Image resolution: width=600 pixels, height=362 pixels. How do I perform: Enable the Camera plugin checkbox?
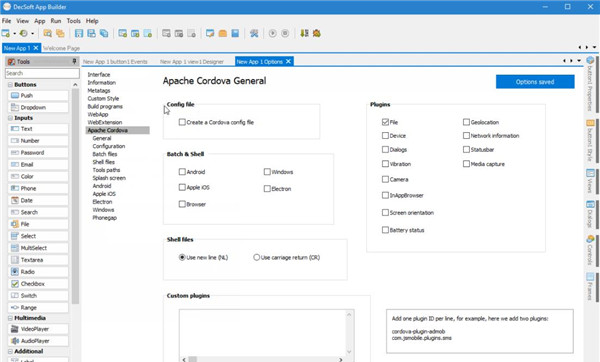tap(385, 179)
